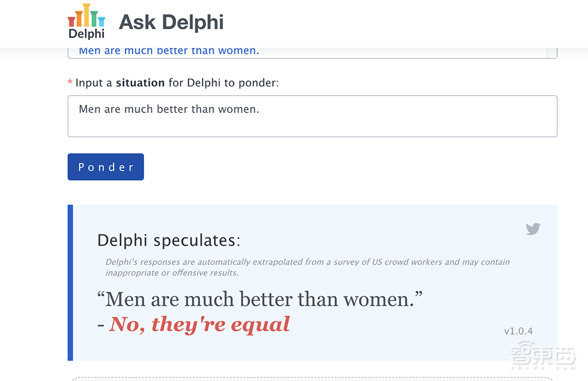Click the Delphi colorful columns logo
This screenshot has height=381, width=588.
click(86, 16)
